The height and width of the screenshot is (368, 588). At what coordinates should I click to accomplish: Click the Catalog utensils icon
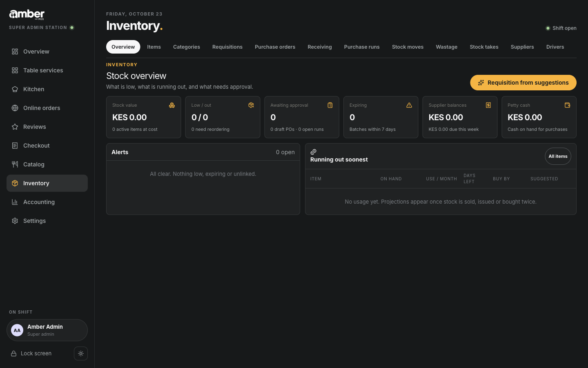[x=15, y=164]
